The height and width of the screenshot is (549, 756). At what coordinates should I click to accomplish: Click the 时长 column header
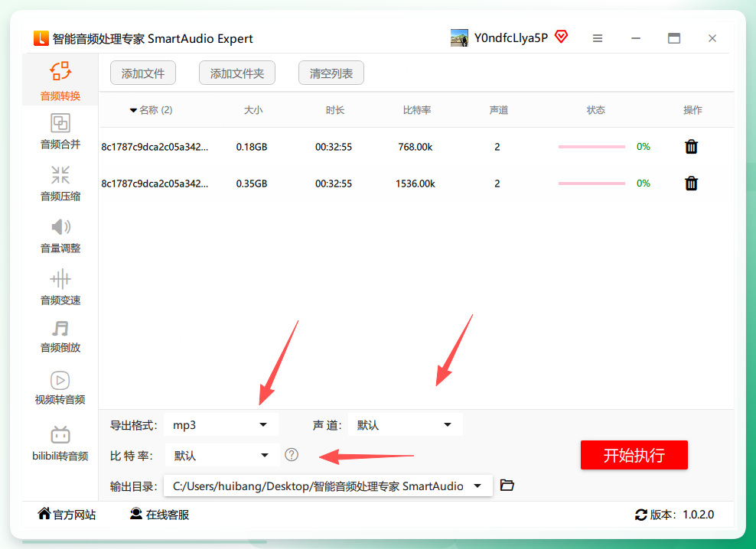tap(334, 110)
